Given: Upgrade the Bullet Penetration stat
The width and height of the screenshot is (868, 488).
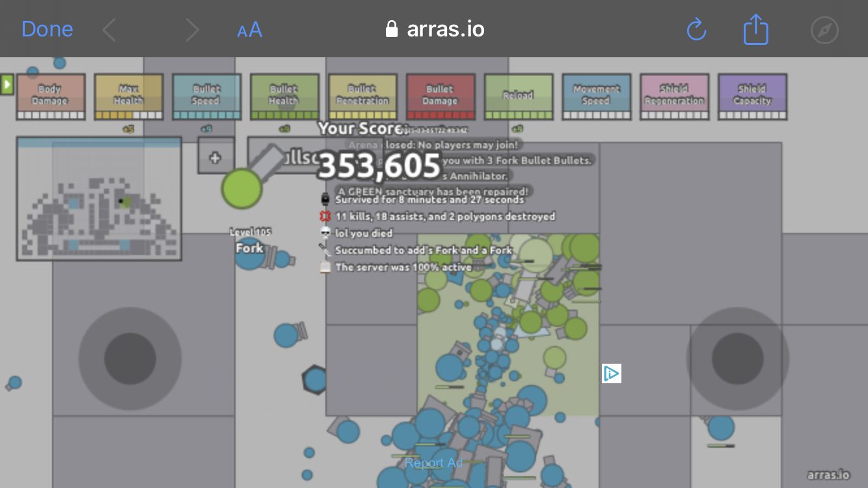Looking at the screenshot, I should click(x=363, y=97).
